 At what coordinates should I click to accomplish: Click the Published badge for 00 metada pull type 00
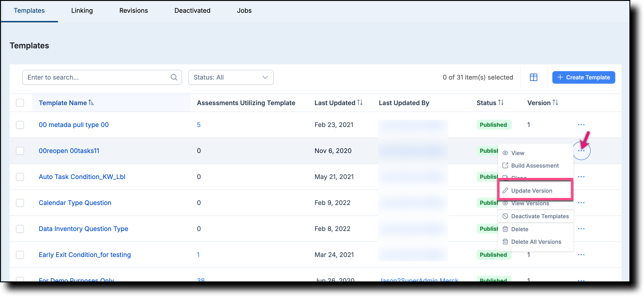tap(493, 125)
